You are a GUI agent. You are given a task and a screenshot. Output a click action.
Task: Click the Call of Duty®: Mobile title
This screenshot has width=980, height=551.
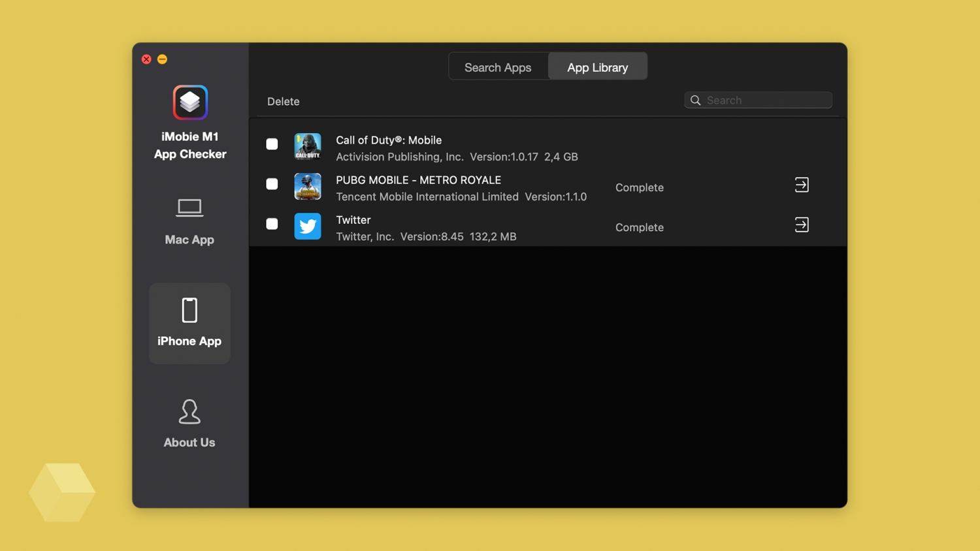pyautogui.click(x=389, y=140)
